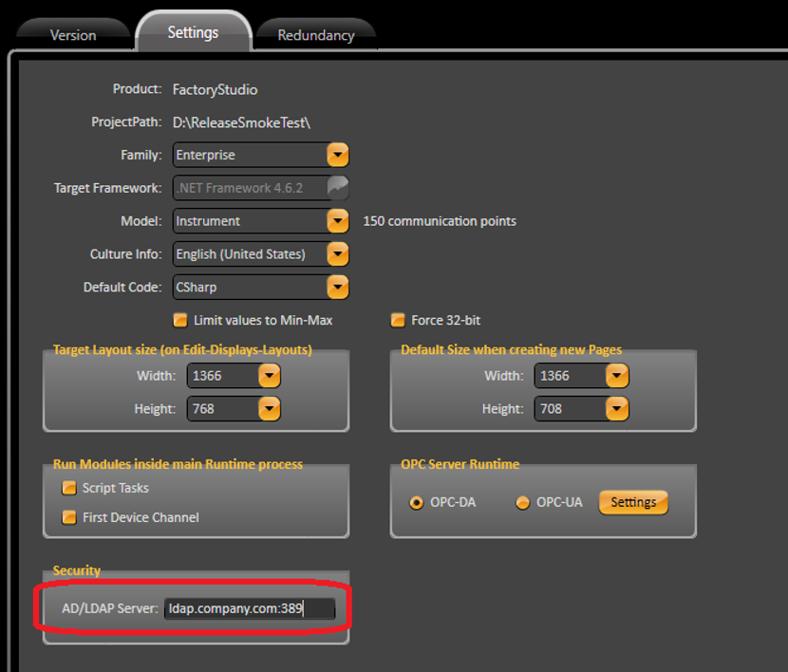788x672 pixels.
Task: Expand Default Size Height dropdown for new Pages
Action: 617,409
